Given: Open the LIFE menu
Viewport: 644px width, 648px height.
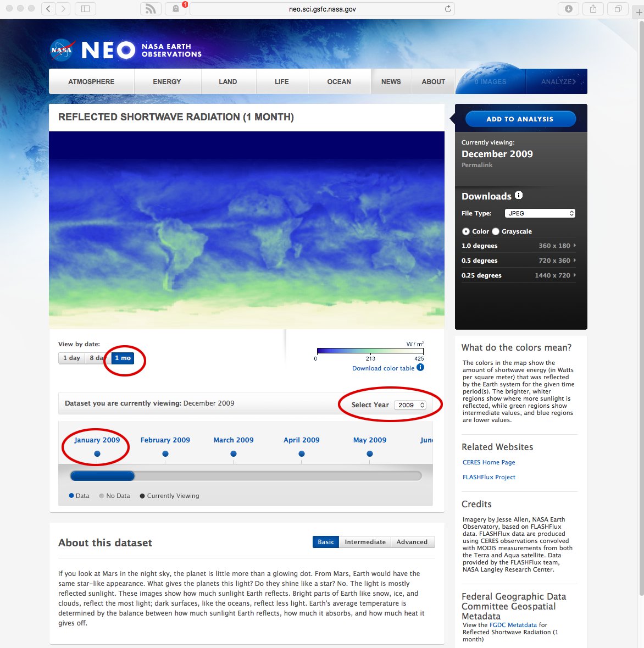Looking at the screenshot, I should (x=282, y=82).
